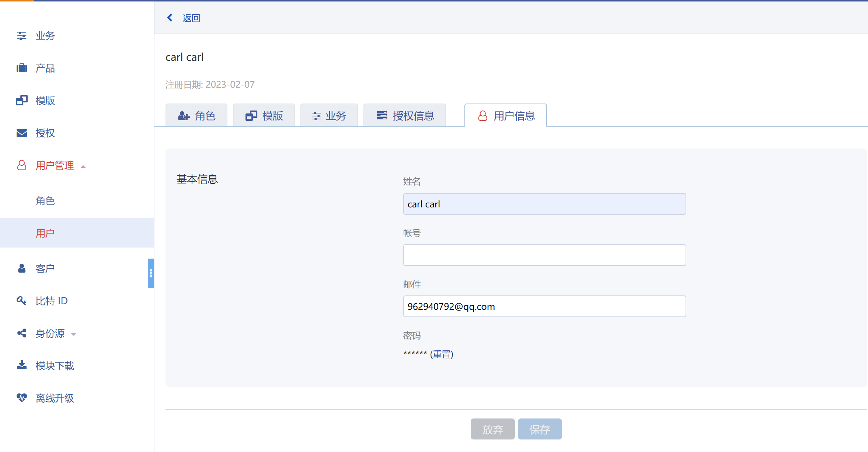Click the 授权 envelope icon
Image resolution: width=868 pixels, height=452 pixels.
coord(22,133)
